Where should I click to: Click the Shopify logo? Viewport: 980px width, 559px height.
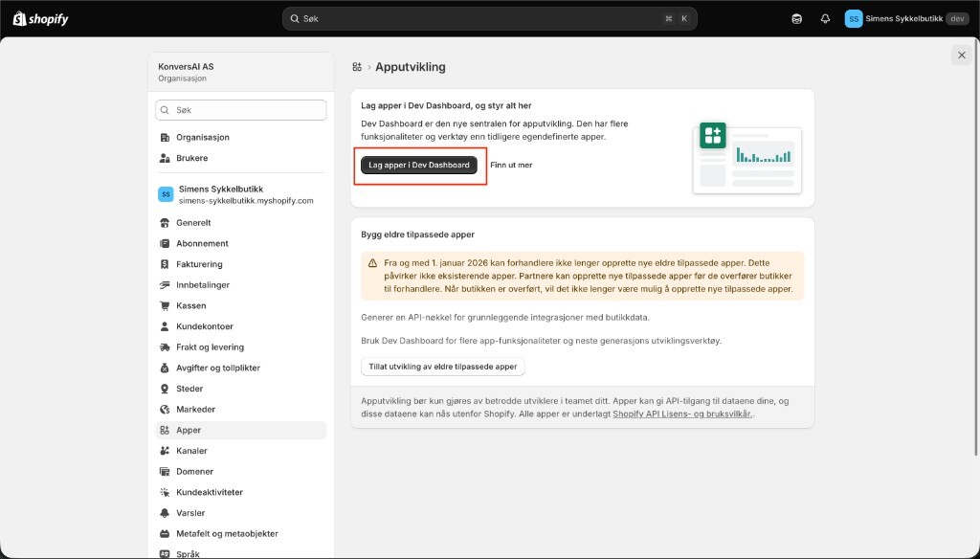pyautogui.click(x=40, y=19)
